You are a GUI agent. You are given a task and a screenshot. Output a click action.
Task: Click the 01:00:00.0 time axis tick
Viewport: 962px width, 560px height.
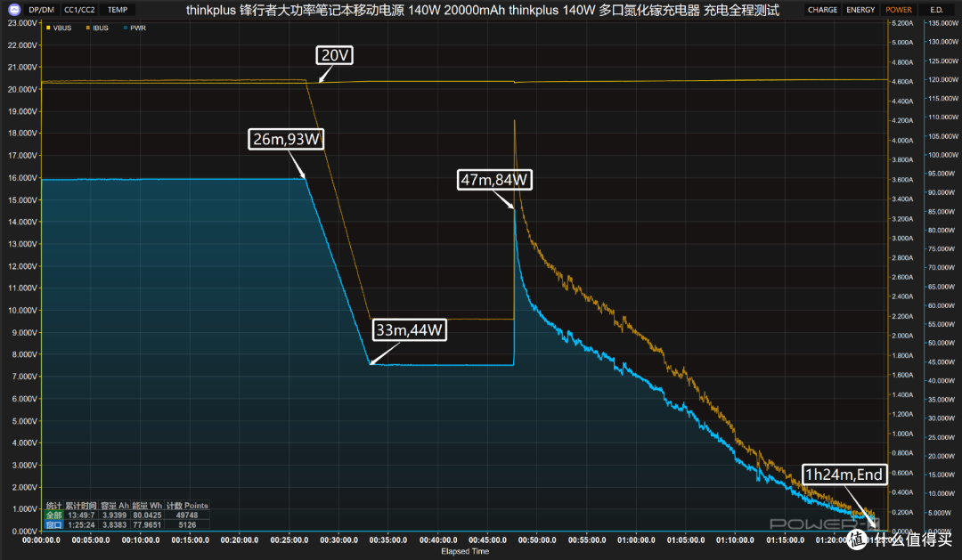coord(636,540)
